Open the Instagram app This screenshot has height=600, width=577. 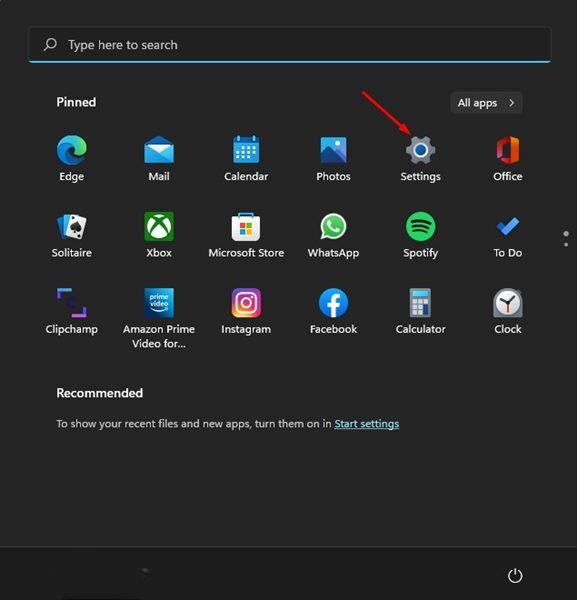pos(246,311)
